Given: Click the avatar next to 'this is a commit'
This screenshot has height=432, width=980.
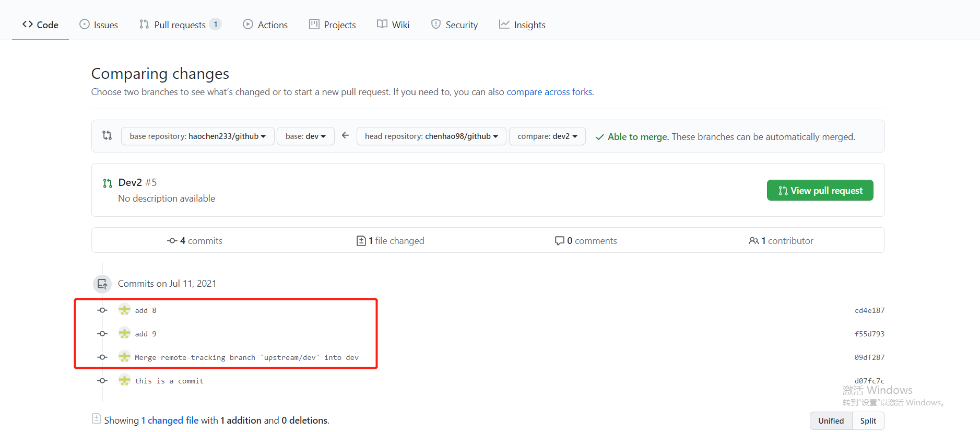Looking at the screenshot, I should (124, 381).
